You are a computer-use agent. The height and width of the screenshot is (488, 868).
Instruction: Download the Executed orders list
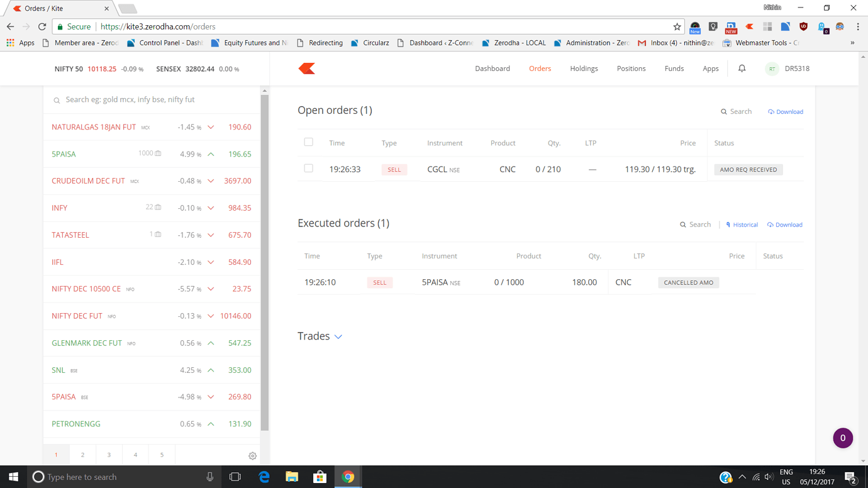[784, 225]
